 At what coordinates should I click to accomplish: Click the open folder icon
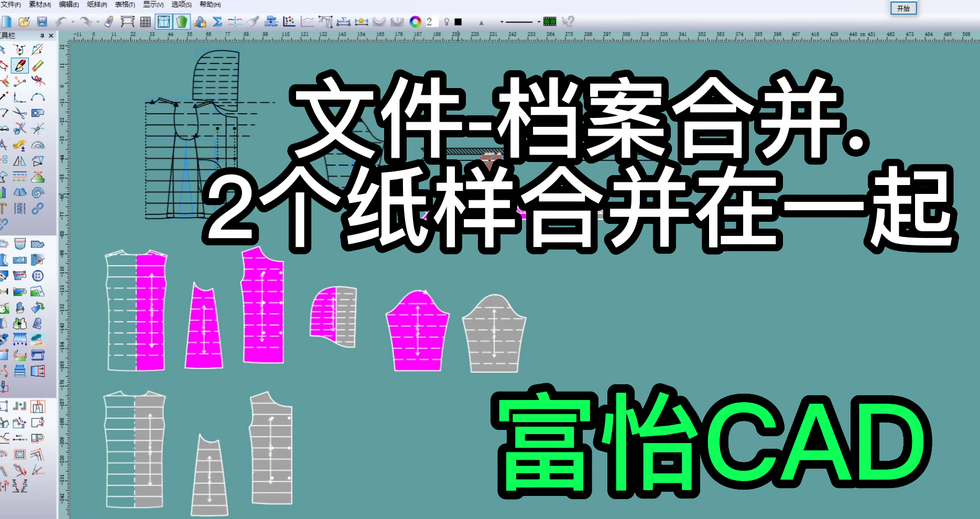point(24,21)
